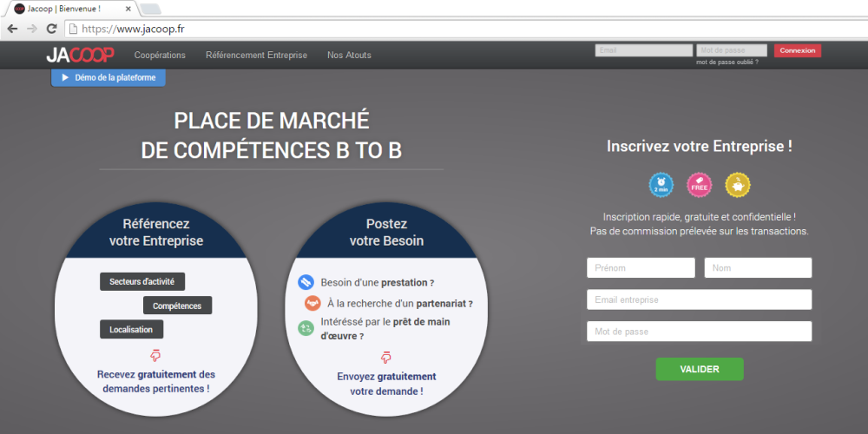The height and width of the screenshot is (434, 868).
Task: Click Intéréssé par le prêt de main d'œuvre text
Action: [385, 328]
